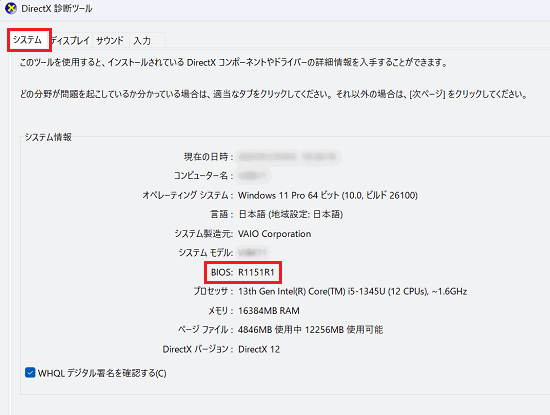Click the 日本語 language setting value
550x415 pixels.
pos(290,214)
